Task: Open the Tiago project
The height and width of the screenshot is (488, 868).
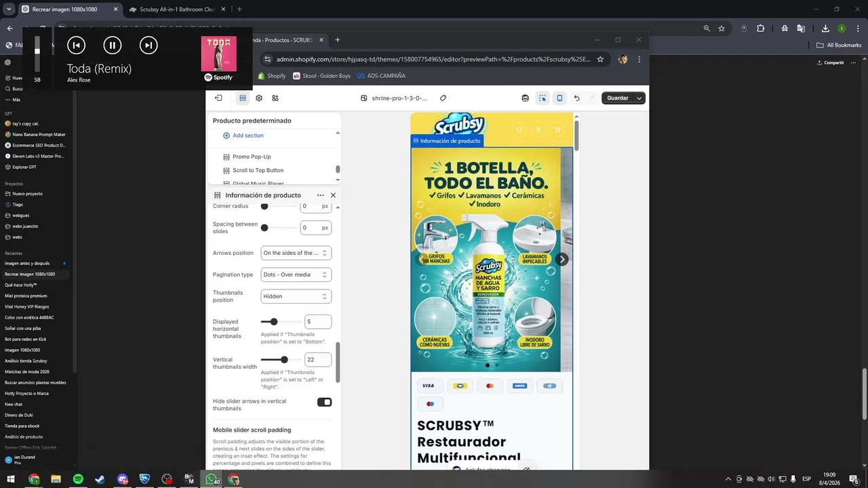Action: [14, 205]
